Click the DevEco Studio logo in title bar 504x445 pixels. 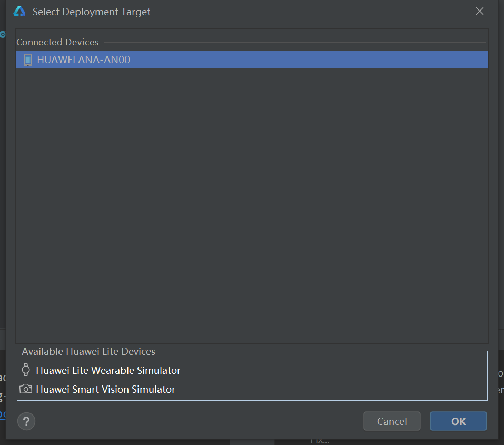(19, 11)
